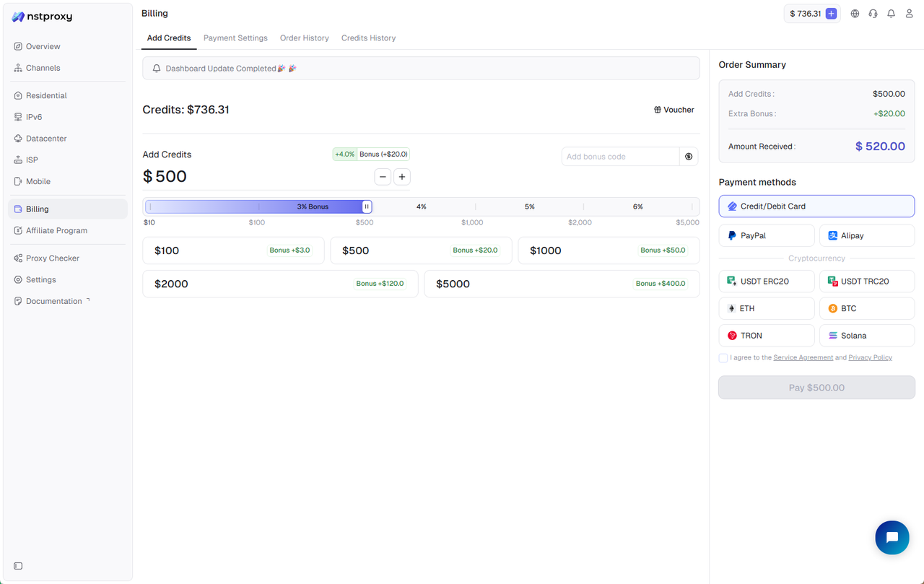Collapse the sidebar using the bottom panel icon
Screen dimensions: 924x584
click(18, 566)
